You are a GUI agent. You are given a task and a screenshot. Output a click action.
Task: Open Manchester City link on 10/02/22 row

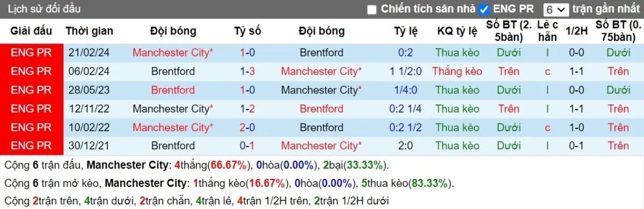click(173, 128)
